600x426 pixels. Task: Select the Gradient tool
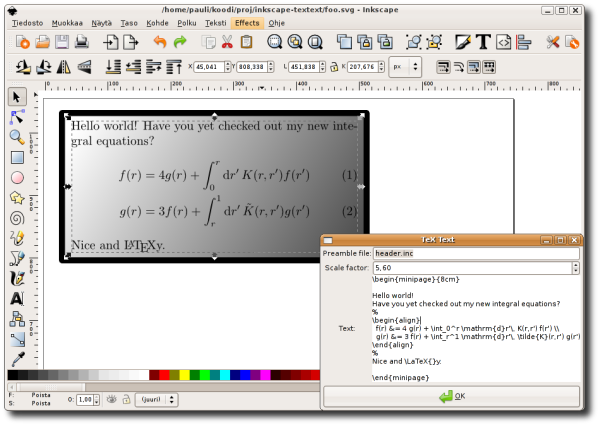(17, 339)
